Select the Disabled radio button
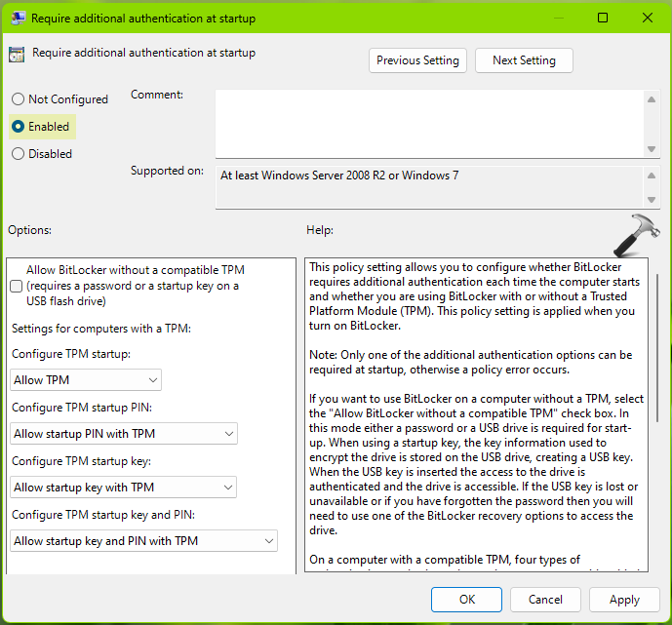This screenshot has height=625, width=672. point(19,154)
